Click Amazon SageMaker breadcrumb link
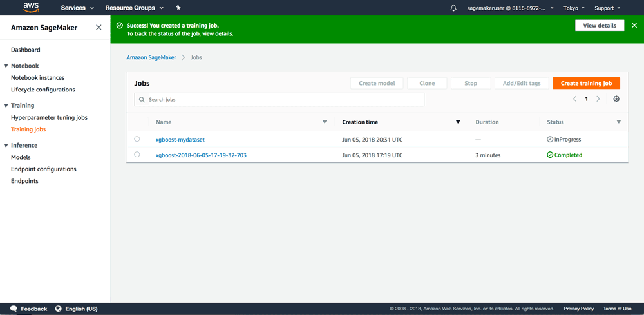 [x=151, y=57]
